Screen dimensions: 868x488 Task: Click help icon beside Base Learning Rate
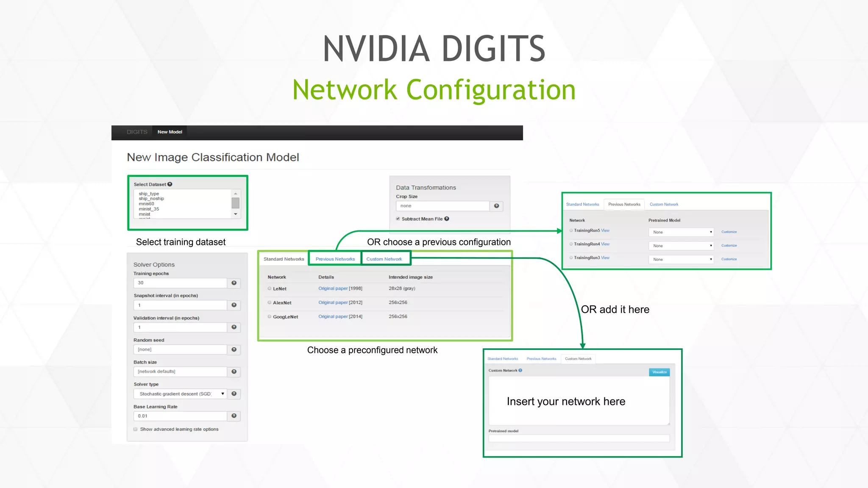[234, 416]
